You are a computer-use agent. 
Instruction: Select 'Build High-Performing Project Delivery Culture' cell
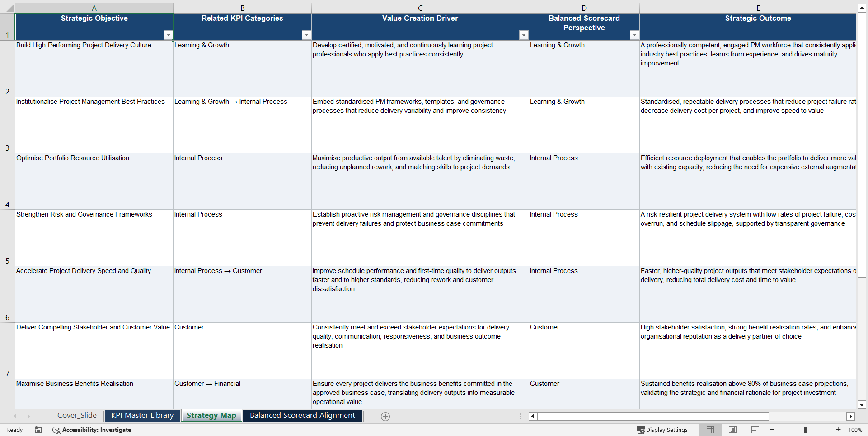click(x=94, y=69)
